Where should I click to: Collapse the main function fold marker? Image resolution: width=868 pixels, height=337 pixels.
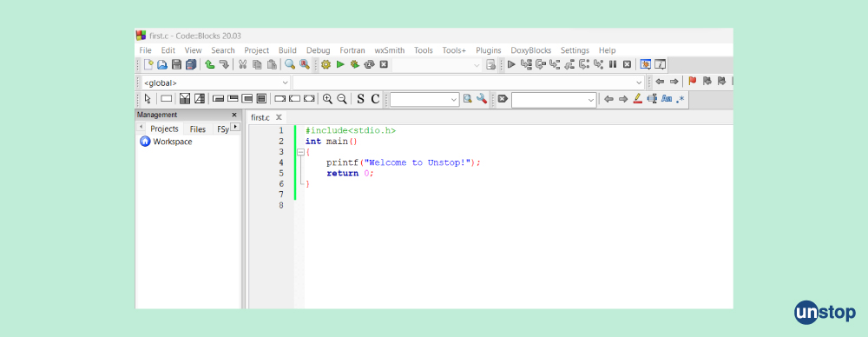tap(300, 152)
